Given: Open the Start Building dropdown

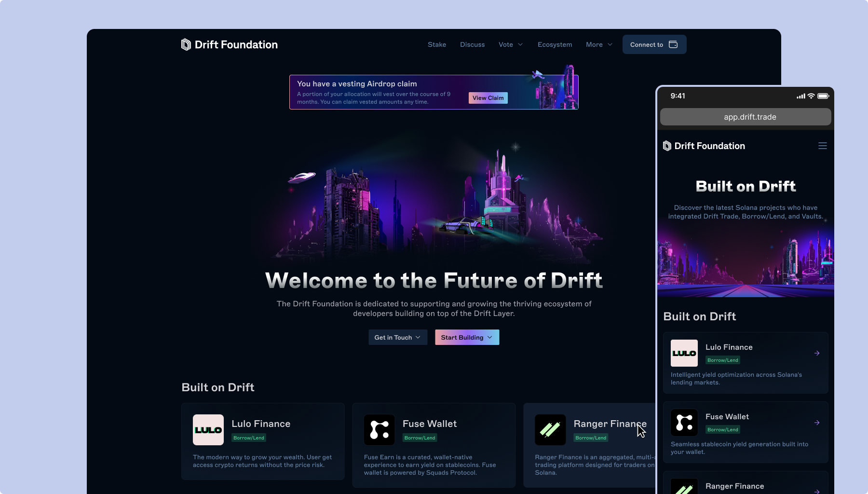Looking at the screenshot, I should [467, 337].
